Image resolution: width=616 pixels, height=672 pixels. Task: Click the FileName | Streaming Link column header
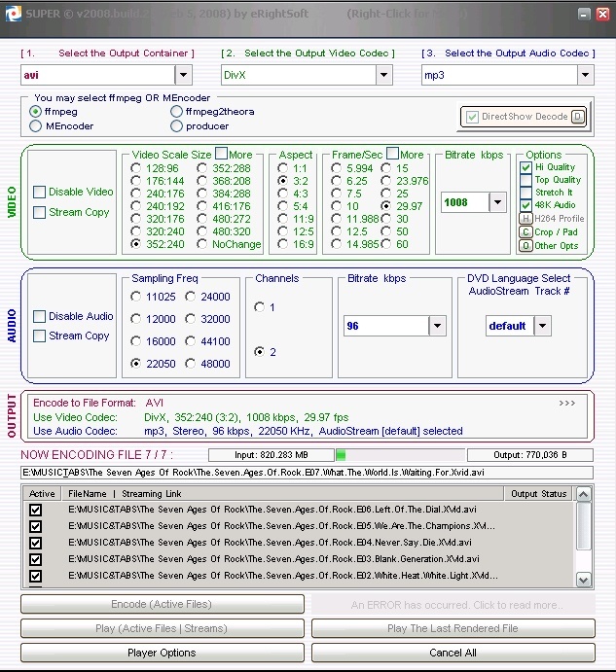pyautogui.click(x=282, y=494)
